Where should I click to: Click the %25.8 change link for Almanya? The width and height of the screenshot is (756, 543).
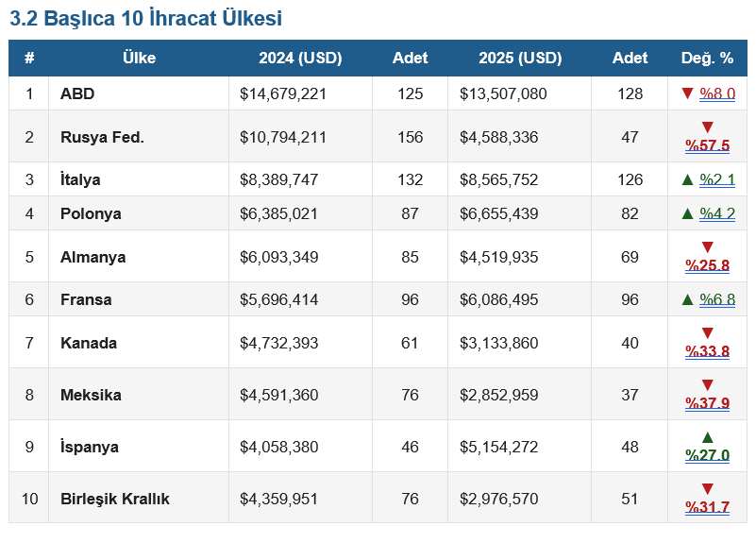tap(707, 265)
